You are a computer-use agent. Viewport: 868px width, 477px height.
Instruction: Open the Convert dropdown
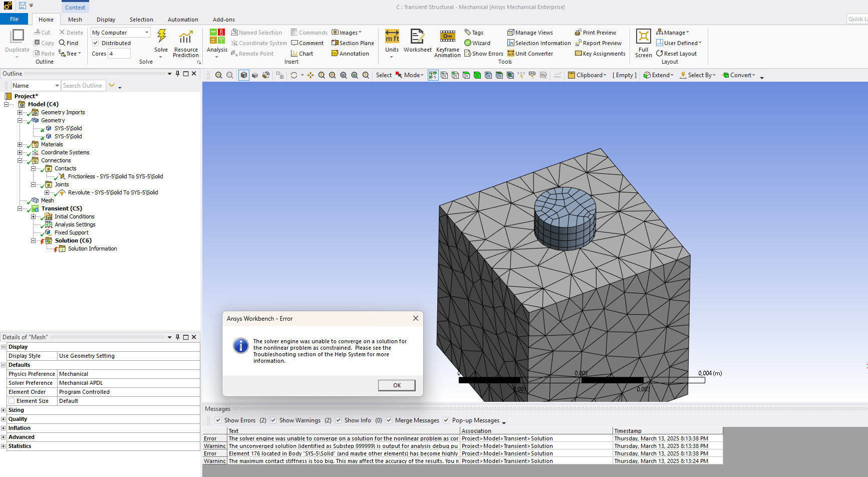pos(739,75)
